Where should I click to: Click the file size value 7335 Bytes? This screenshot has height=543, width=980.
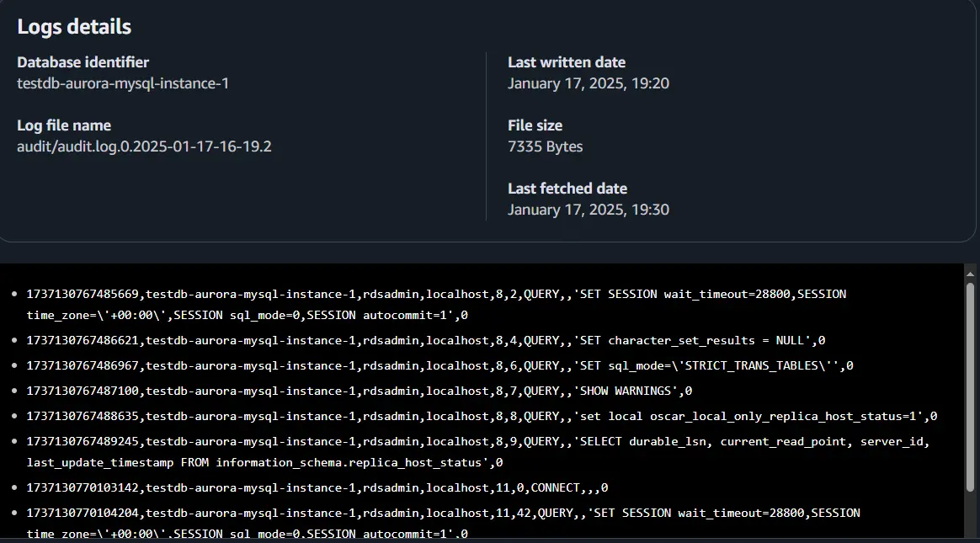tap(545, 146)
